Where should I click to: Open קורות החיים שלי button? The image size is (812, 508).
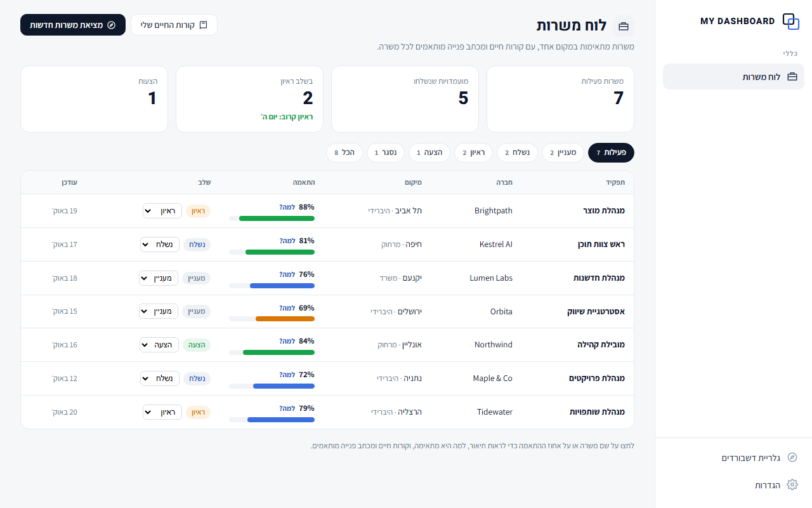(174, 25)
